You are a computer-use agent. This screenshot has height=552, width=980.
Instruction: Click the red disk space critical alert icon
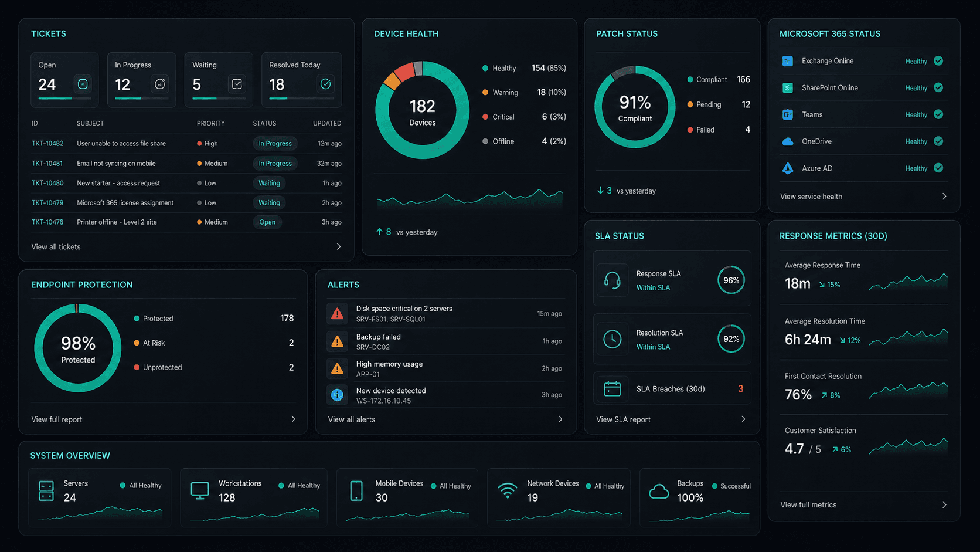pos(337,314)
